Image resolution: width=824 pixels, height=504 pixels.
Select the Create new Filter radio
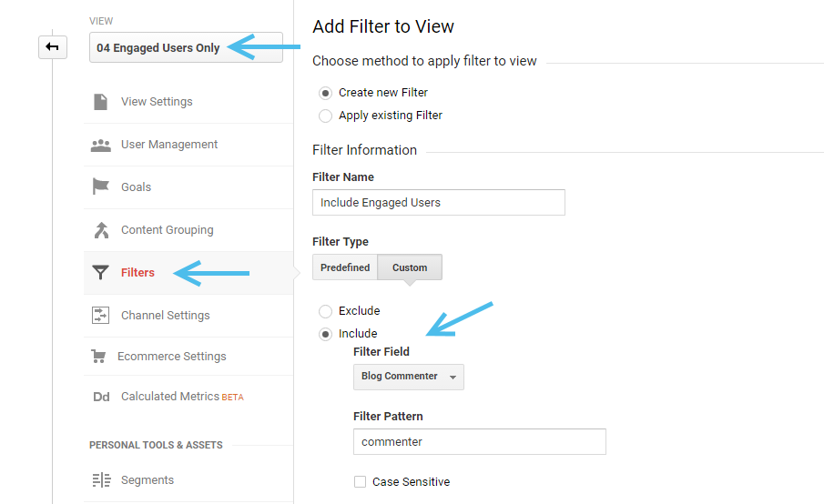pos(325,93)
